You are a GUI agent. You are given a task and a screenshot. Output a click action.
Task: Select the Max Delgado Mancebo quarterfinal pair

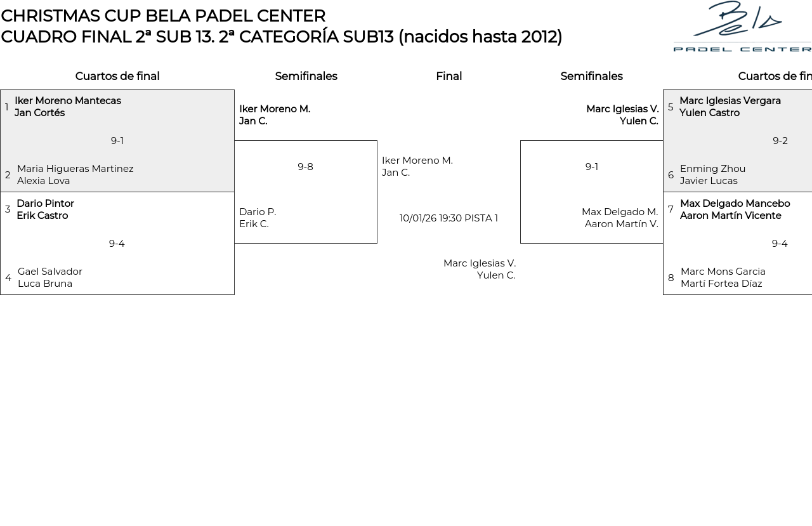735,209
